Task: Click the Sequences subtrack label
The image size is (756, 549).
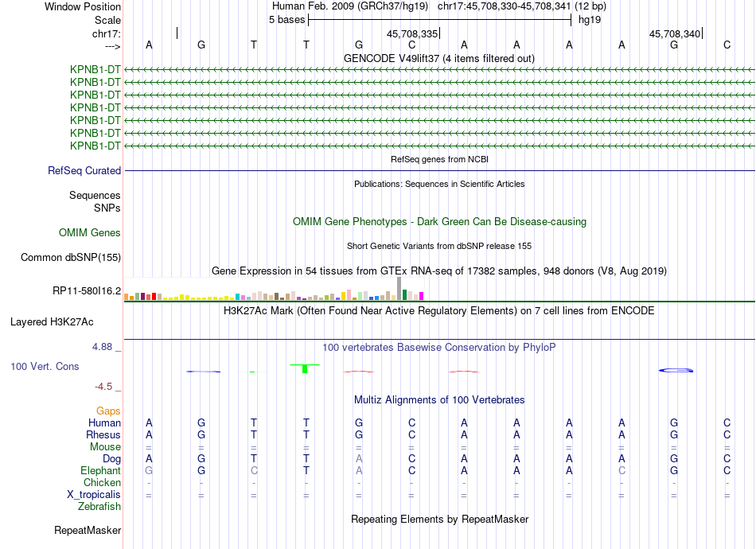Action: coord(95,195)
